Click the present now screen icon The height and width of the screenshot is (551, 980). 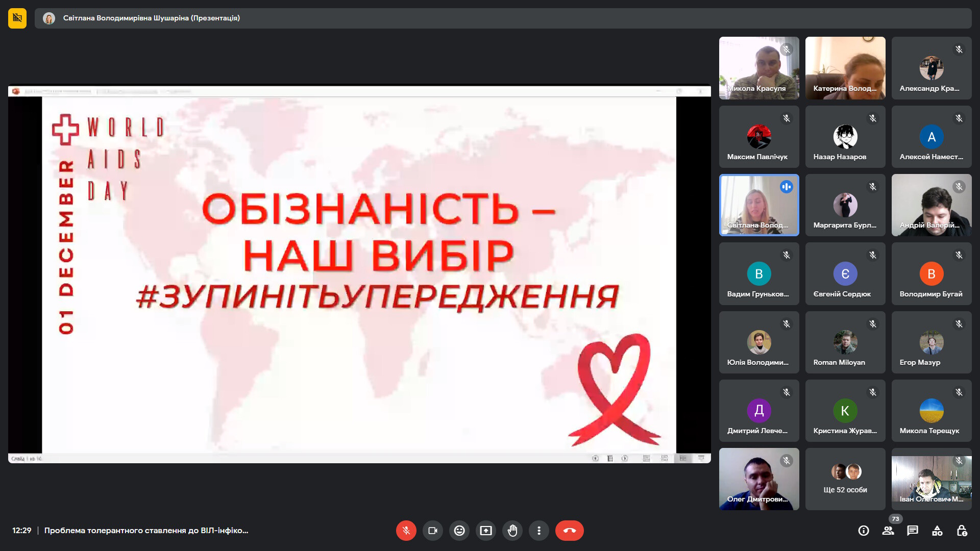pos(486,531)
